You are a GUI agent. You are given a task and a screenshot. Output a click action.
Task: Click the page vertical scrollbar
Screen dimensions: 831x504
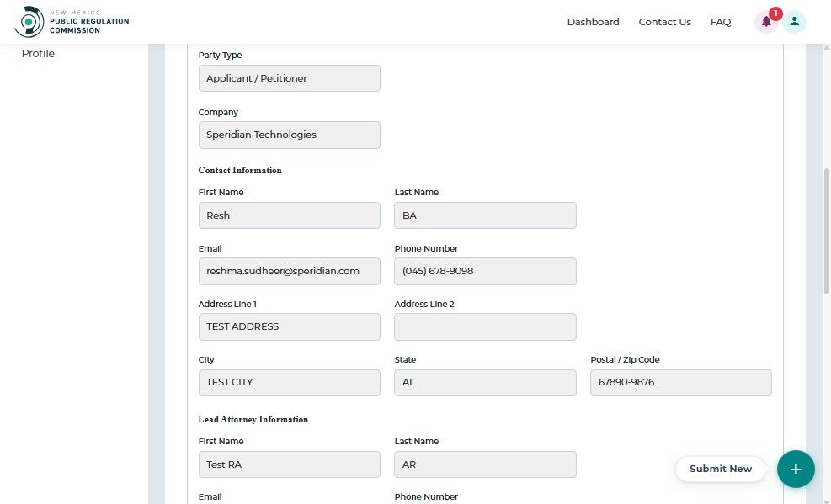pyautogui.click(x=827, y=231)
